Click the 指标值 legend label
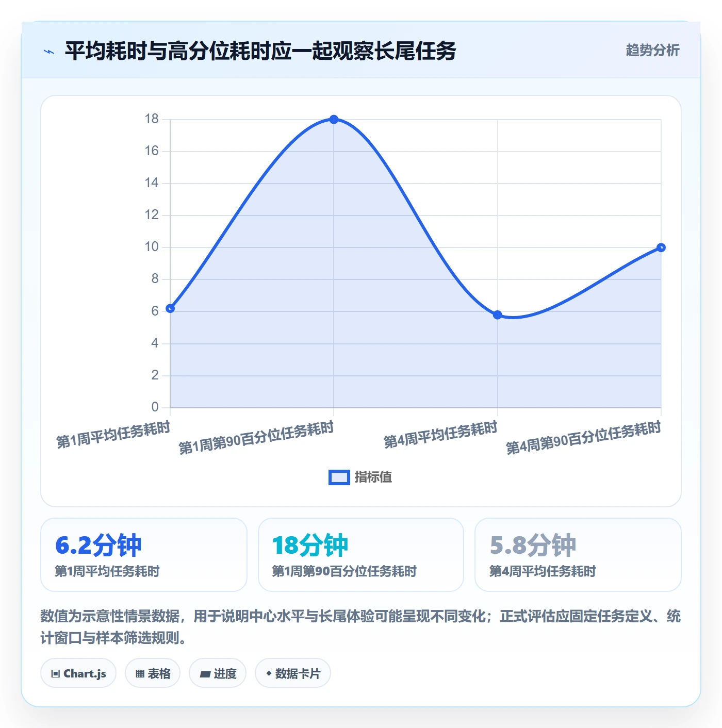Viewport: 722px width, 728px height. (373, 477)
